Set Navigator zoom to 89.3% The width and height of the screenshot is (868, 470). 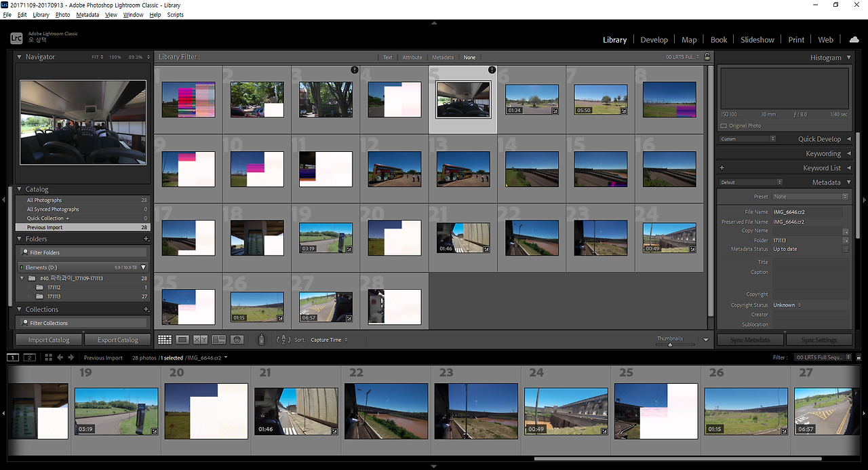136,58
